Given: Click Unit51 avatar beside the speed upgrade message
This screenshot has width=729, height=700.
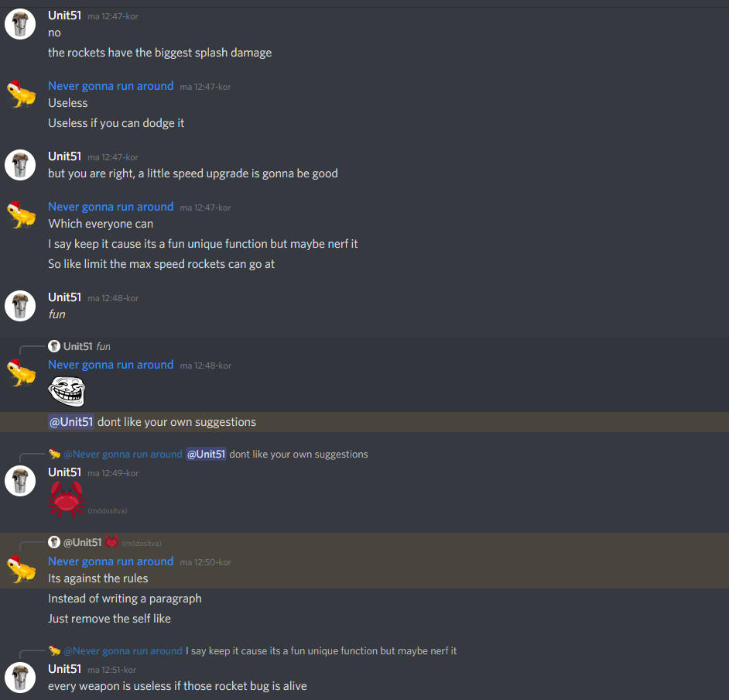Looking at the screenshot, I should click(x=20, y=165).
